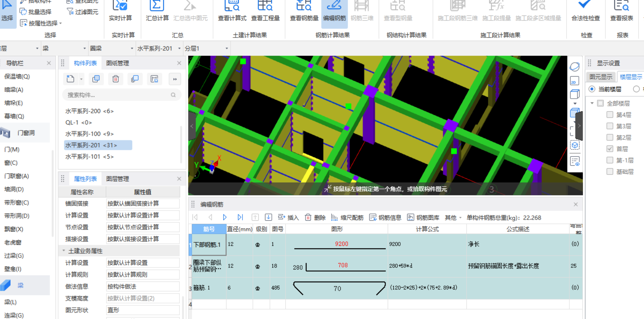Select 过梁(G) in the navigation bar
Screen dimensions: 644x319
click(14, 256)
